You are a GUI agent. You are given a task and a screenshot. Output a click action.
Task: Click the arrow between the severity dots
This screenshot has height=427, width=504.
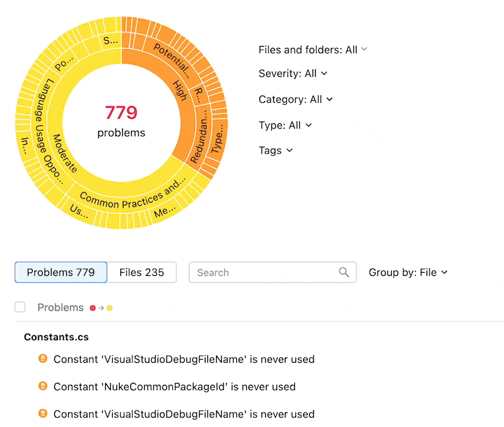tap(101, 308)
